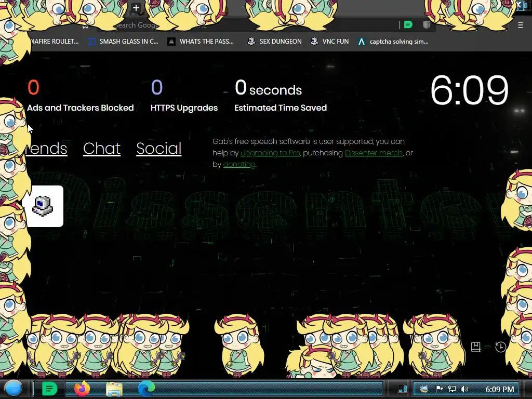Click the HTTPS Upgrades counter

(184, 96)
